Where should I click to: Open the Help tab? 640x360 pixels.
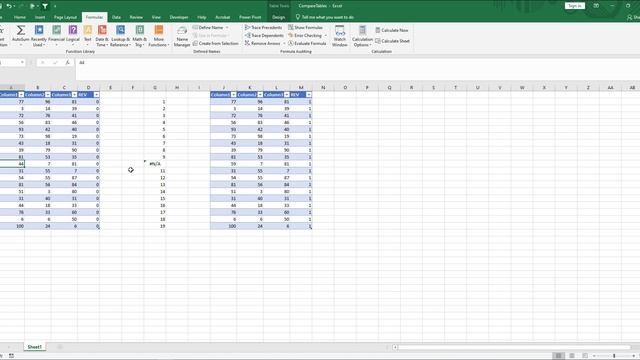[x=202, y=17]
